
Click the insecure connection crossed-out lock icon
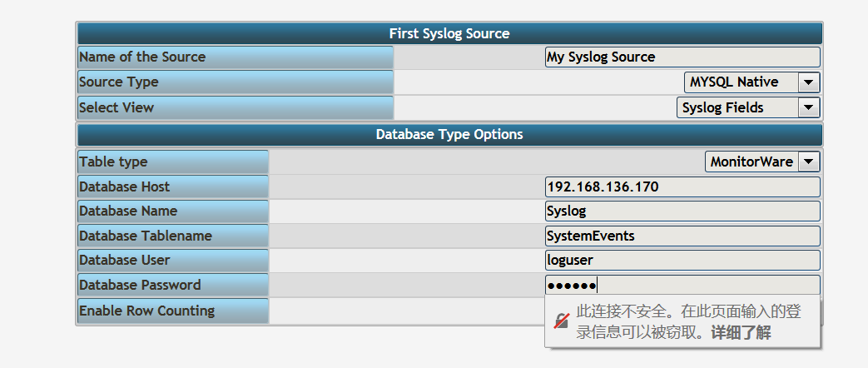562,321
